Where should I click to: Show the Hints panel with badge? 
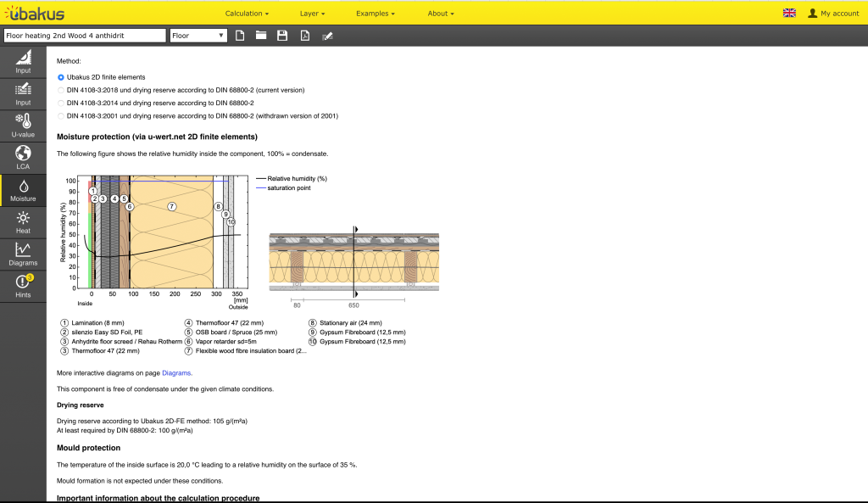click(23, 286)
